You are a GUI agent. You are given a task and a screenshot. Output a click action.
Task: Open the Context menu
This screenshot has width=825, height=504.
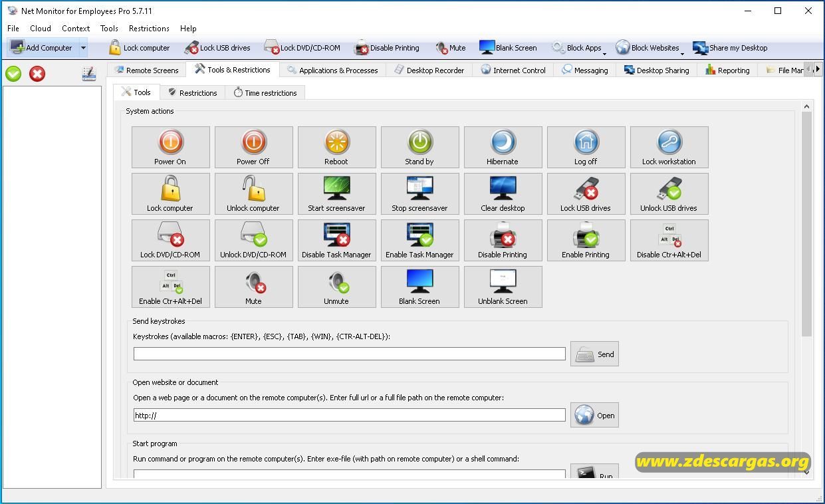[x=76, y=29]
